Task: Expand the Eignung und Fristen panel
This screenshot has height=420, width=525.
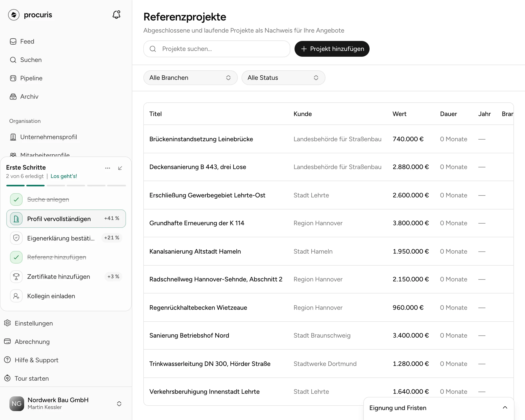Action: pyautogui.click(x=438, y=408)
